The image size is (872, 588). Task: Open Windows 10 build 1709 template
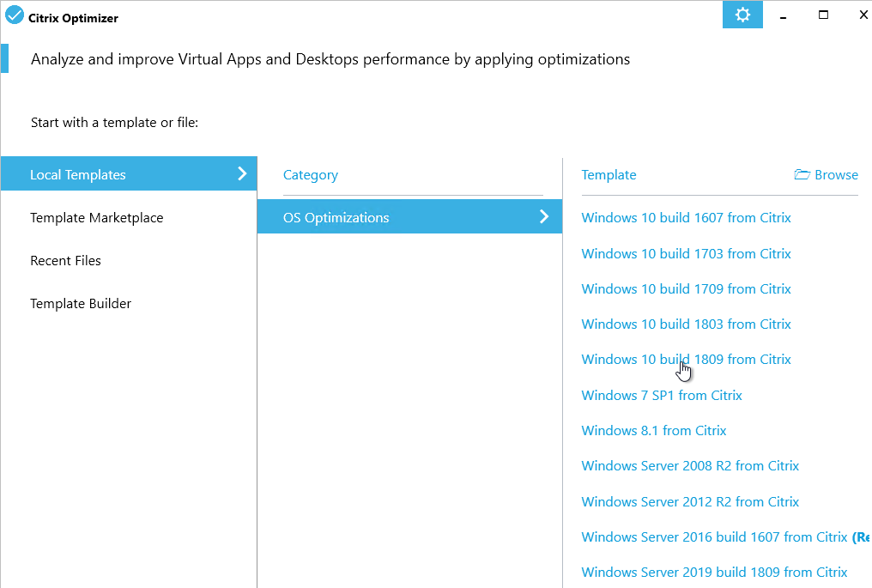686,288
